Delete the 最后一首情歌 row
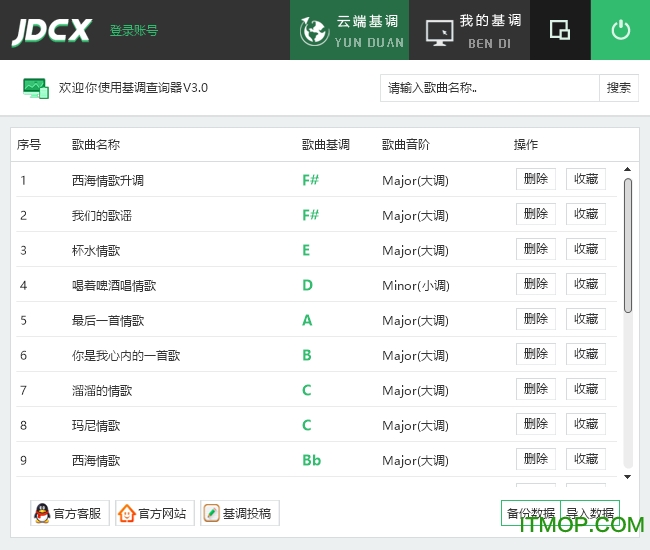Image resolution: width=650 pixels, height=550 pixels. 536,319
